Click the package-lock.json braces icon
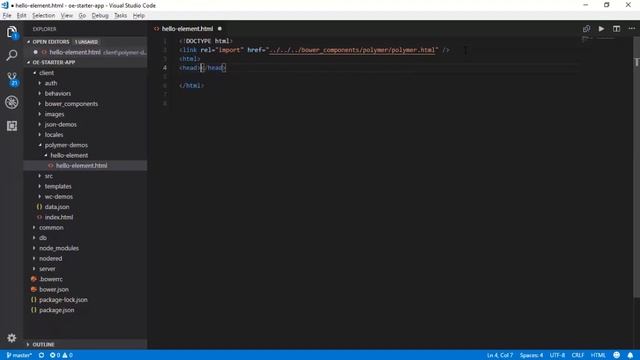 (33, 300)
